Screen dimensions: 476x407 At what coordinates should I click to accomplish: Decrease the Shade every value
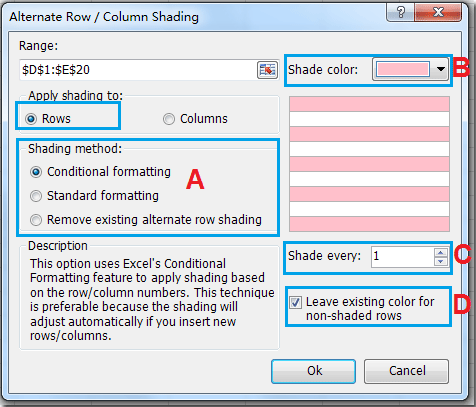441,261
